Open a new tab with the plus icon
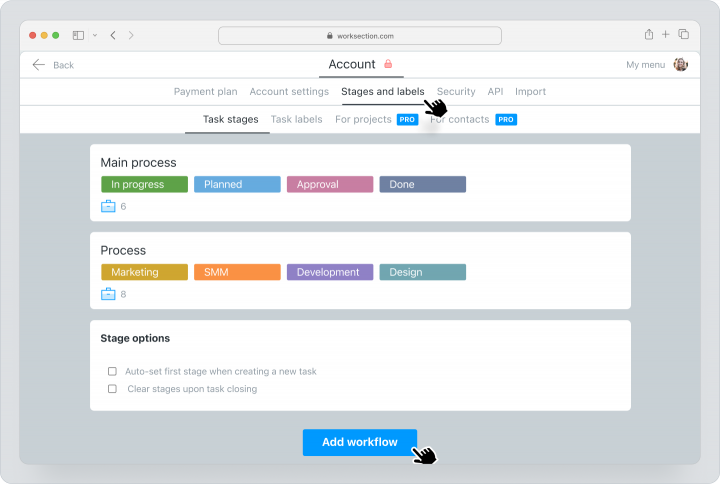 point(665,34)
